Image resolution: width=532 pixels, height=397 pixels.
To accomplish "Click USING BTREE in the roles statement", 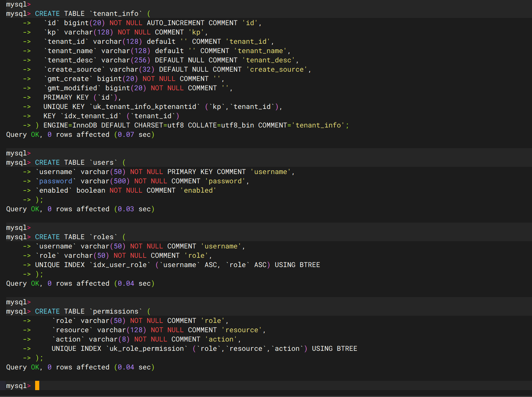I will (x=297, y=265).
